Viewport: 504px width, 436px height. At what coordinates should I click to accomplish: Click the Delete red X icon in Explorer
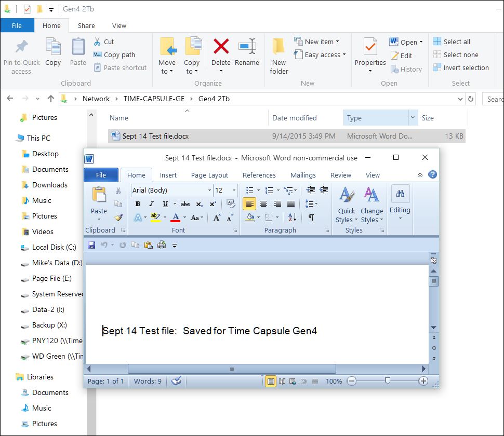221,46
